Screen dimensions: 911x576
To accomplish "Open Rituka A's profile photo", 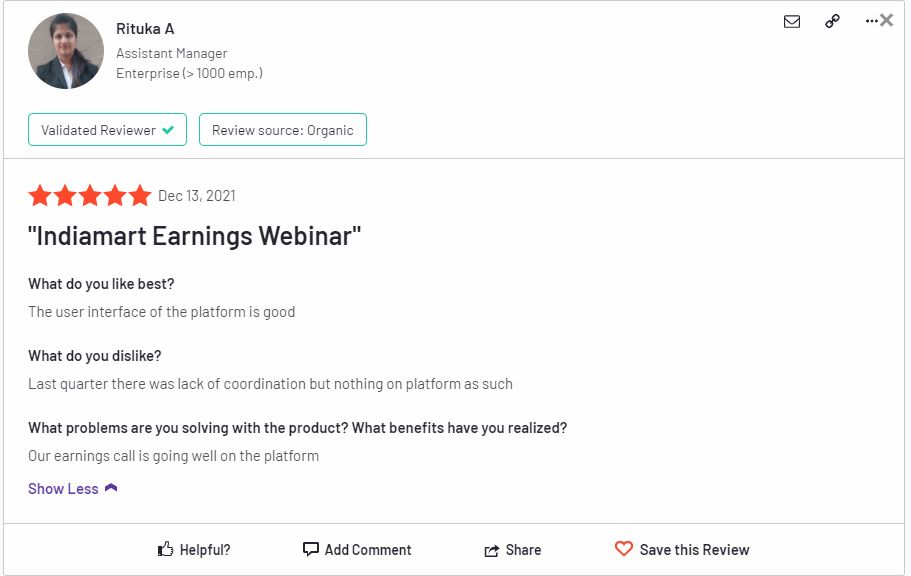I will (x=66, y=51).
